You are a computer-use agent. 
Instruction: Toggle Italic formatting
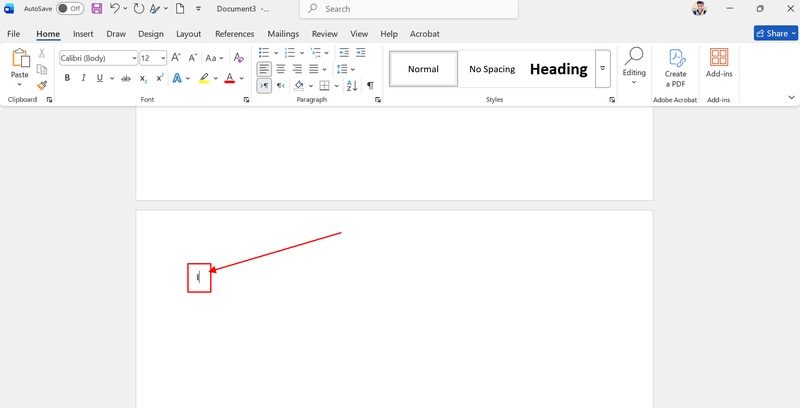pos(84,78)
